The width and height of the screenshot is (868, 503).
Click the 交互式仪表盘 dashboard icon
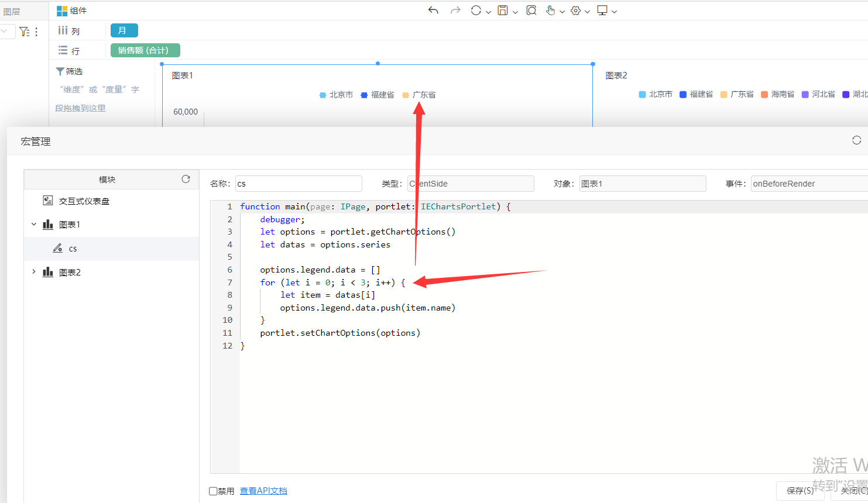click(x=48, y=201)
